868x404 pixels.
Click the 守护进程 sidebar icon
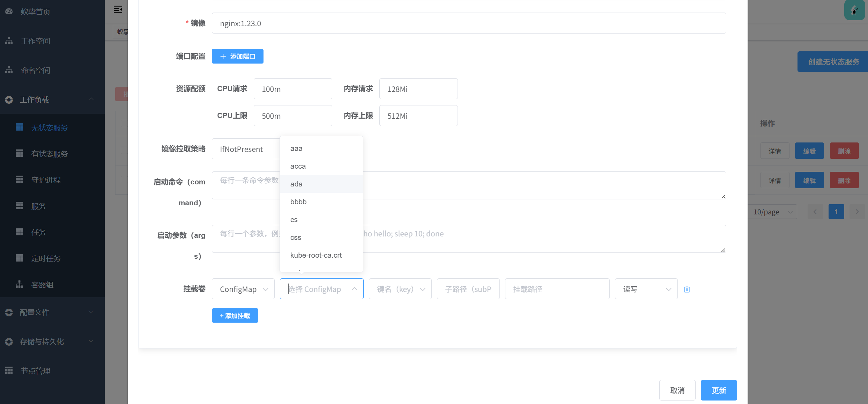(20, 180)
